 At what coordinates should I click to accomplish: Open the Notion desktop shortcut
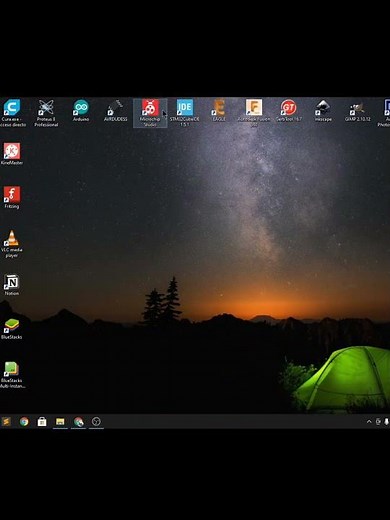tap(12, 285)
